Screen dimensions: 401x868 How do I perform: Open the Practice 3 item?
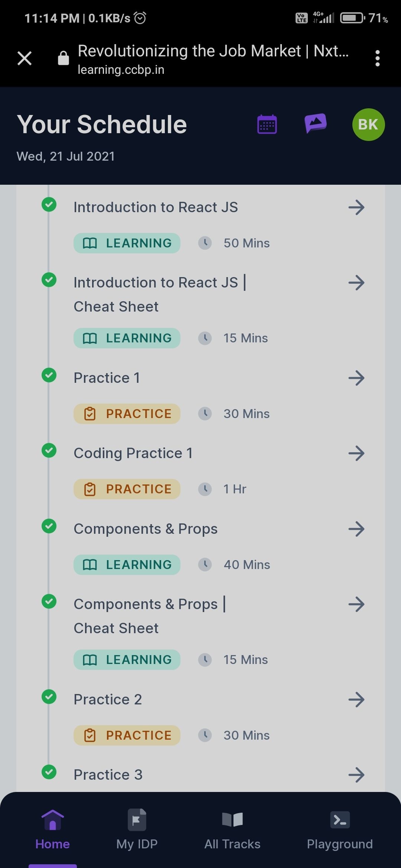coord(108,775)
